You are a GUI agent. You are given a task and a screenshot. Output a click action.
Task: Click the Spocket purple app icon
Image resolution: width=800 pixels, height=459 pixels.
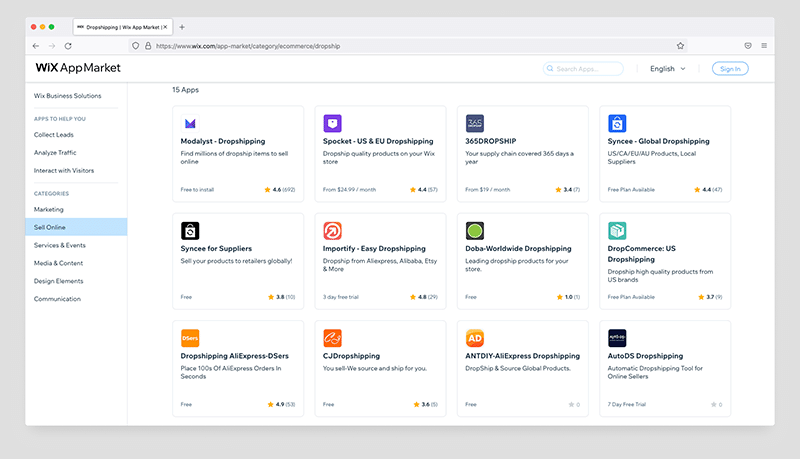point(332,123)
